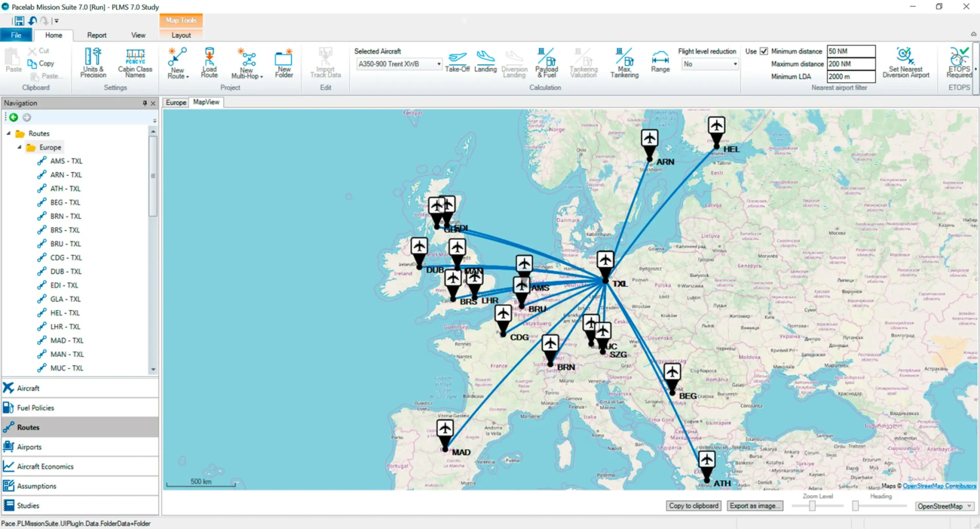This screenshot has height=529, width=980.
Task: Click Set Nearest Diversion Airport icon
Action: coord(905,58)
